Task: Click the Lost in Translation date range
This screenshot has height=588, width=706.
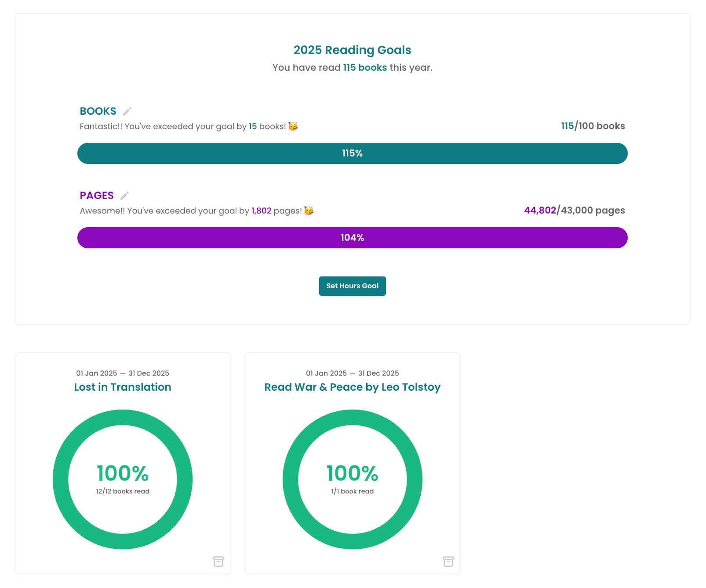Action: pos(123,373)
